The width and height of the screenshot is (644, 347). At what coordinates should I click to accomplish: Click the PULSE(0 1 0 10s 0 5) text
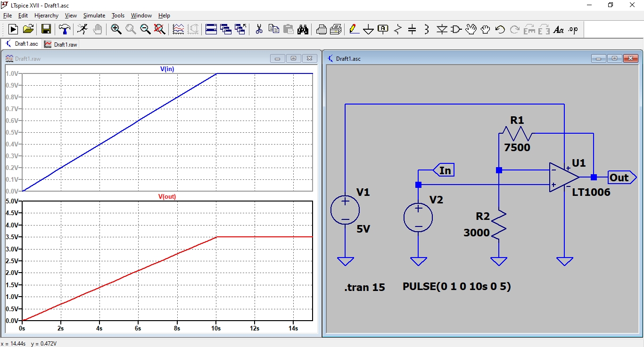point(457,286)
